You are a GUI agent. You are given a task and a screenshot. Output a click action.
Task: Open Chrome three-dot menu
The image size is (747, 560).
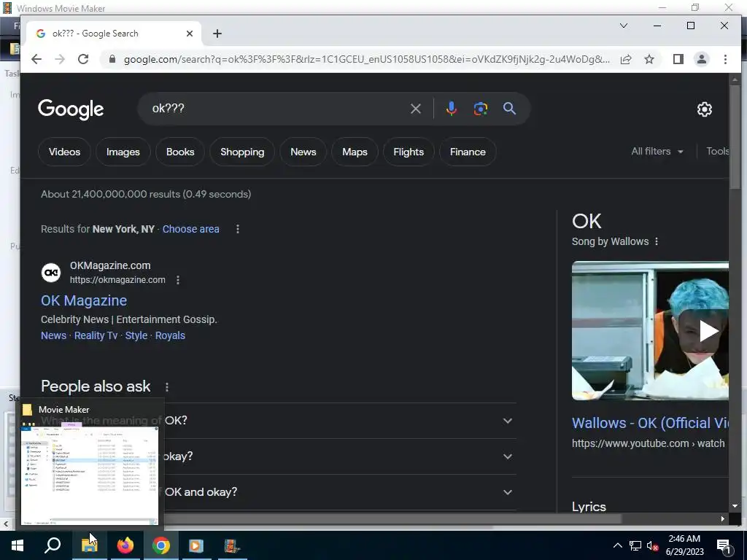[725, 59]
